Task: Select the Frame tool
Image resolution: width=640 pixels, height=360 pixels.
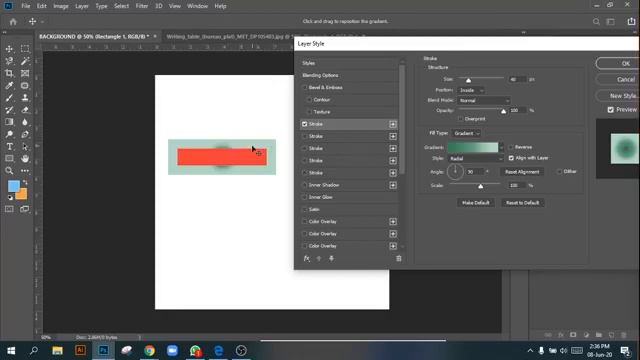Action: pos(25,73)
